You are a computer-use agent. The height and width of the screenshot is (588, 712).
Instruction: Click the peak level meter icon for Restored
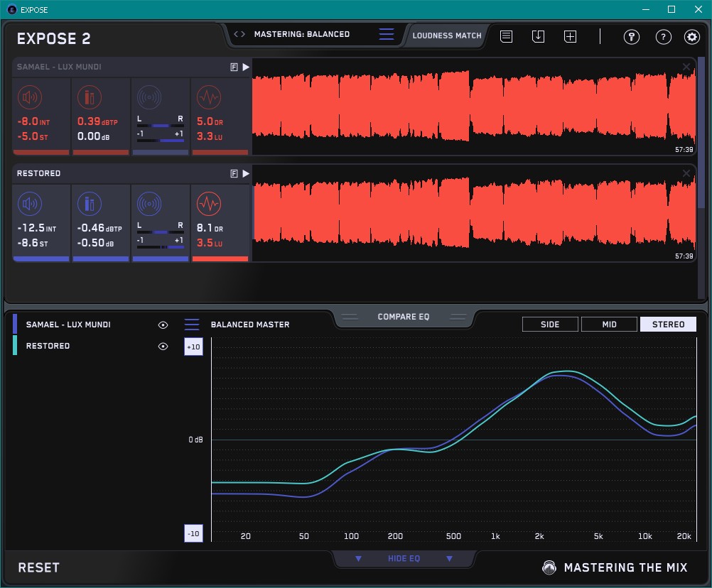89,205
